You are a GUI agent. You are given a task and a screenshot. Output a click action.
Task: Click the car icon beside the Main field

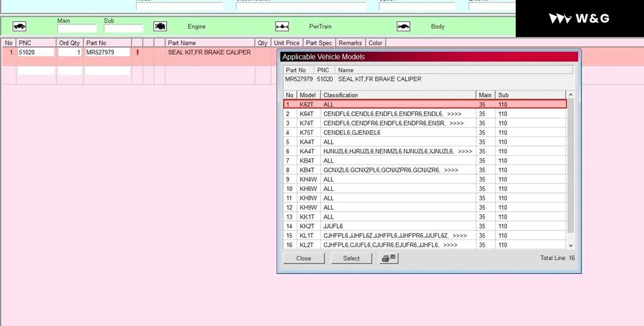coord(19,26)
